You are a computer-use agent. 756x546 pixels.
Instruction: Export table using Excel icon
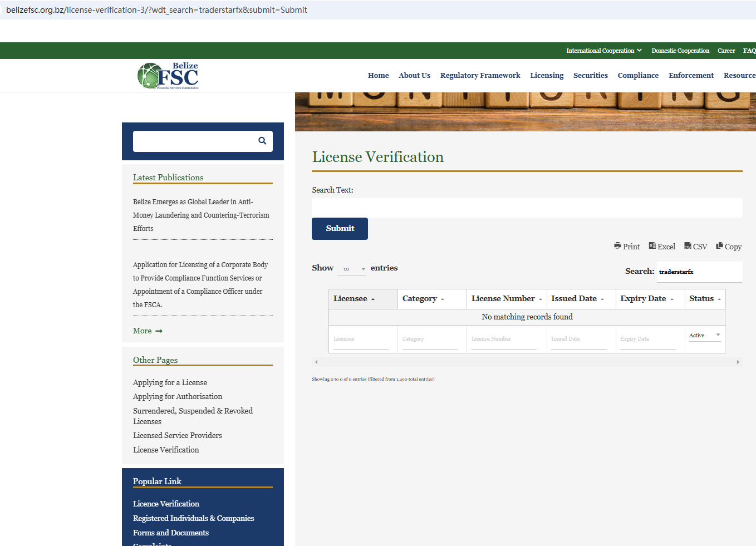pyautogui.click(x=662, y=246)
